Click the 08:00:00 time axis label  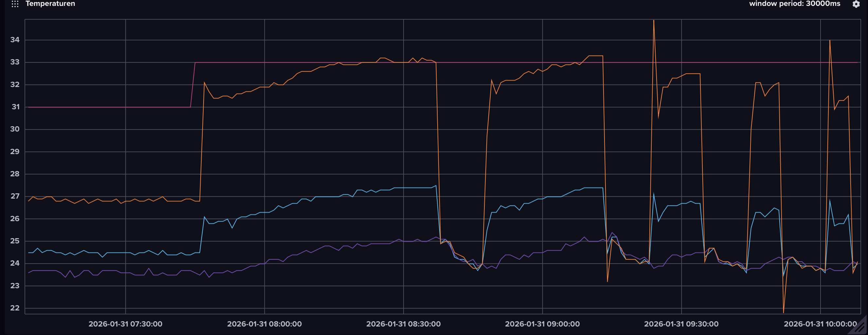(x=264, y=324)
